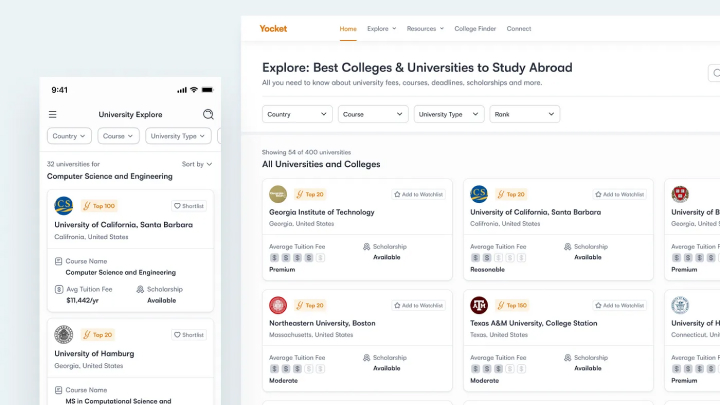Open the hamburger menu in mobile view

52,114
